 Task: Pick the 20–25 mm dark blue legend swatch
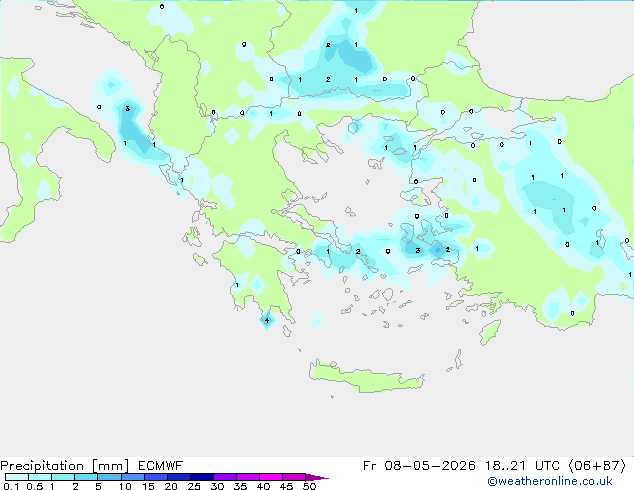point(178,477)
